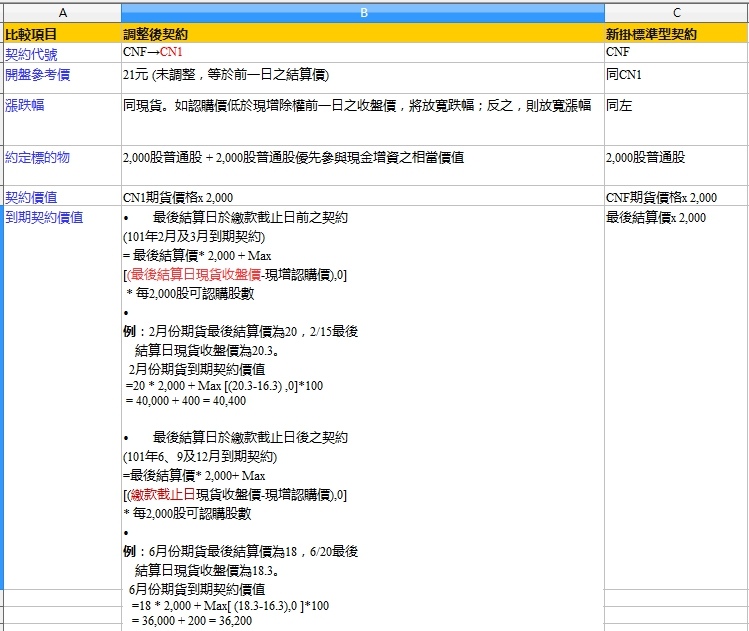
Task: Click the line '最後結算日於繳款截止日後之契約'
Action: point(250,438)
